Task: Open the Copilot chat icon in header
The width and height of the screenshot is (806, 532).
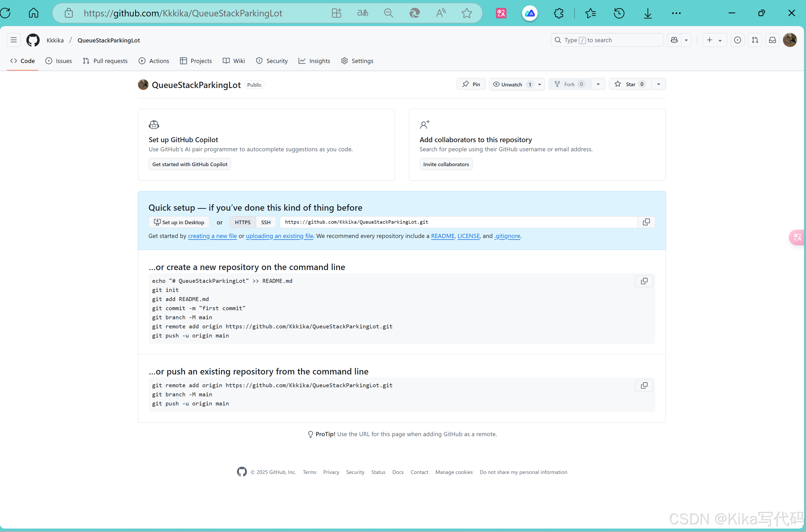Action: (x=674, y=40)
